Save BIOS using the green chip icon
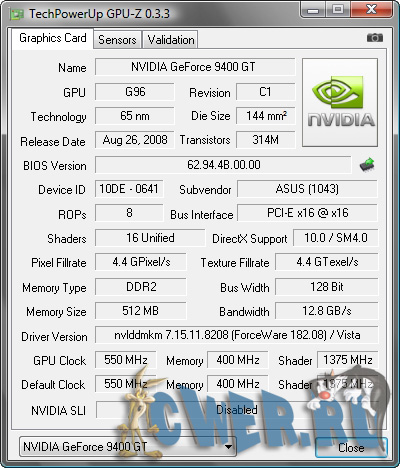400x468 pixels. pyautogui.click(x=367, y=165)
